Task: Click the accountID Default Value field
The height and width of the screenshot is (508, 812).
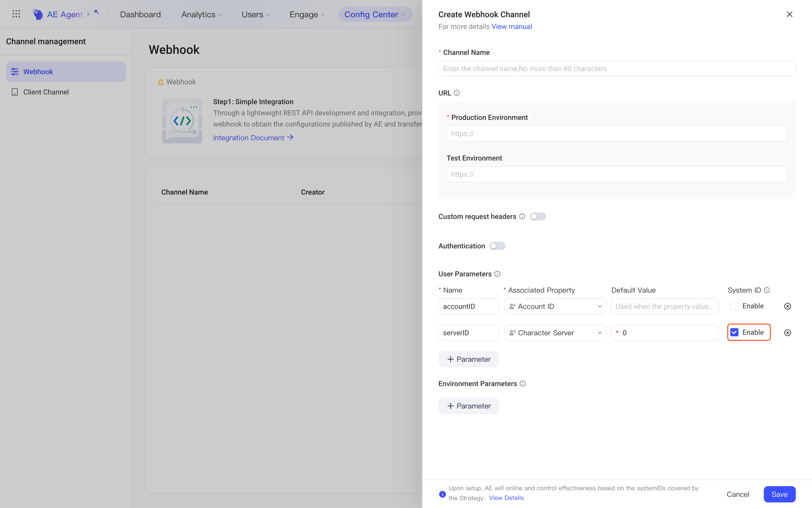Action: point(664,306)
